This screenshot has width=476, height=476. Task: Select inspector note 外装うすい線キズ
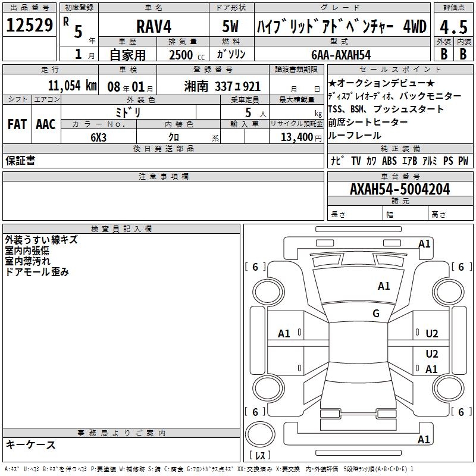[x=41, y=240]
